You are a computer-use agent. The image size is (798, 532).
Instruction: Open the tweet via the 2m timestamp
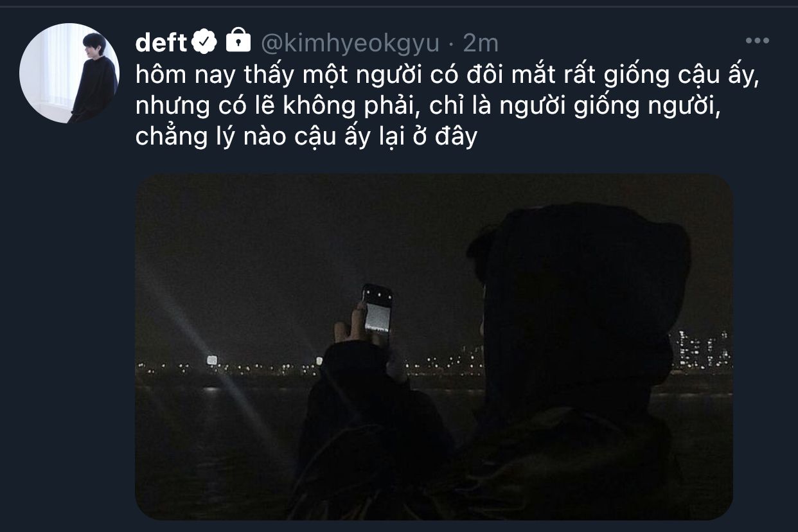tap(480, 42)
